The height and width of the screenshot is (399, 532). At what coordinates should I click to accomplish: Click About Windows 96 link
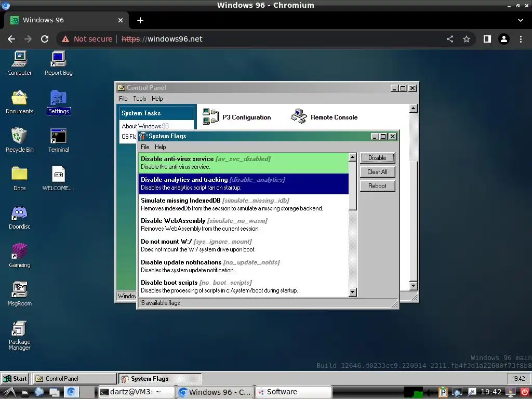pos(145,126)
